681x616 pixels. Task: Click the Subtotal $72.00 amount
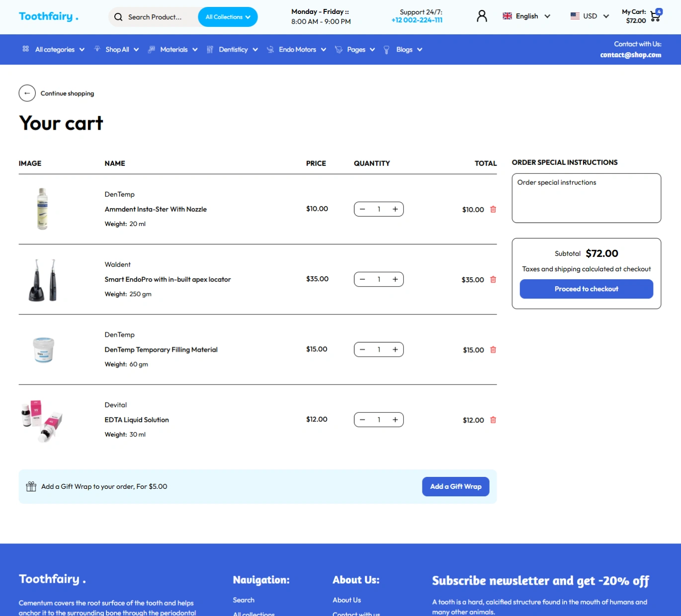coord(602,253)
